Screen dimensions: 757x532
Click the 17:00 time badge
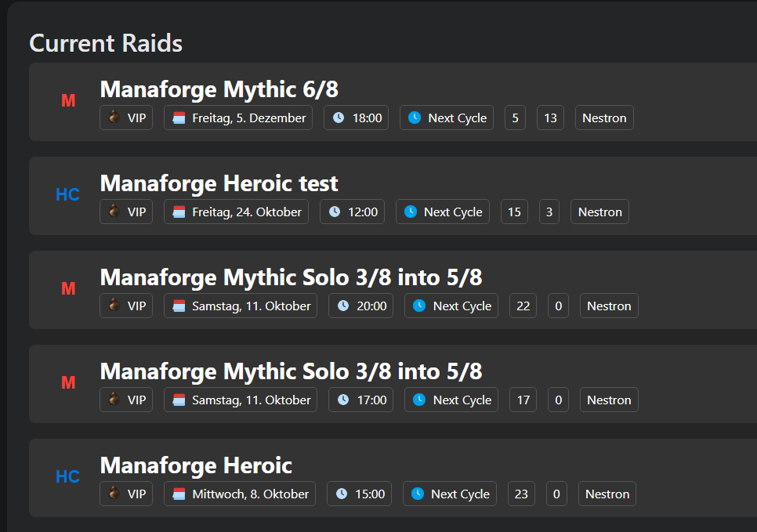click(360, 400)
